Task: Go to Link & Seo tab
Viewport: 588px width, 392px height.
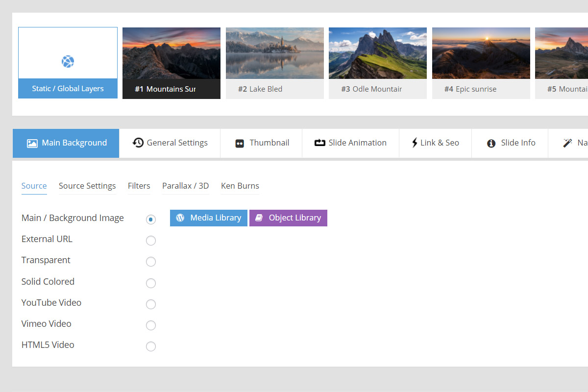Action: 435,143
